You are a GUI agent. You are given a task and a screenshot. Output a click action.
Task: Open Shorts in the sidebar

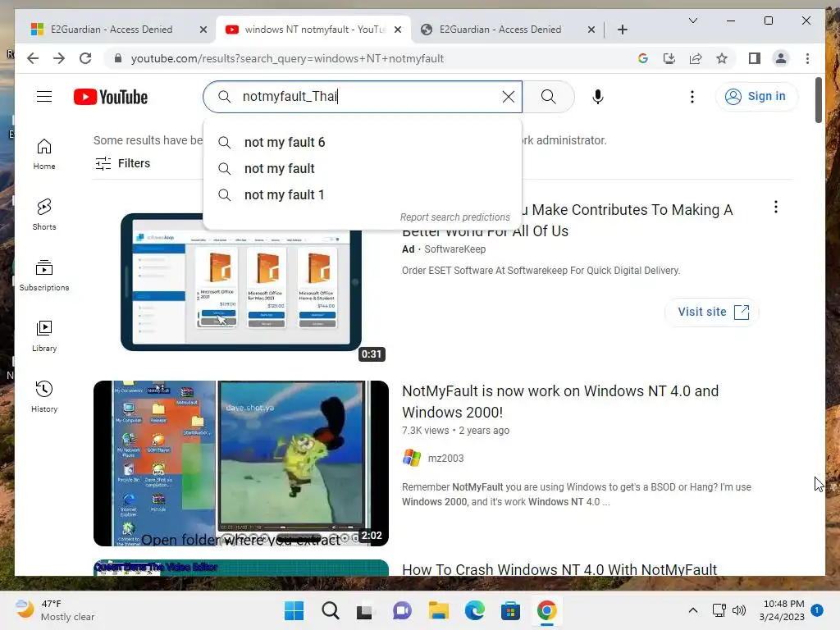tap(44, 215)
